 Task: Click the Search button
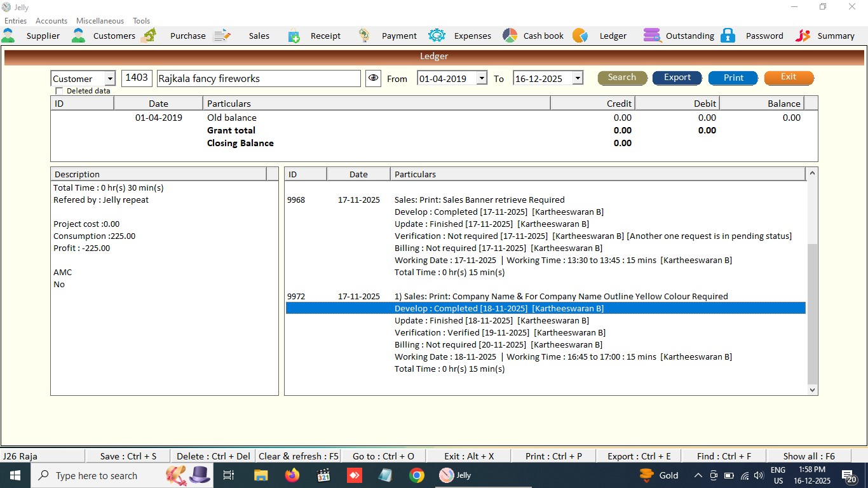(622, 78)
